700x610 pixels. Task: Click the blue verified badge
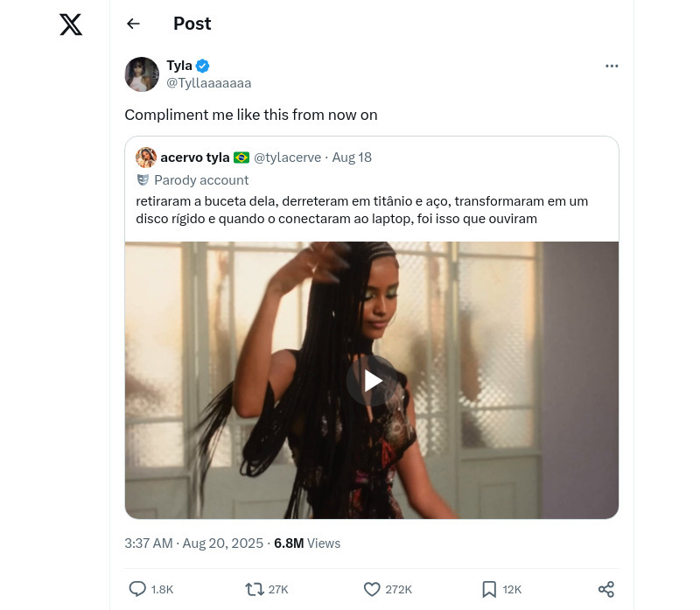[202, 66]
